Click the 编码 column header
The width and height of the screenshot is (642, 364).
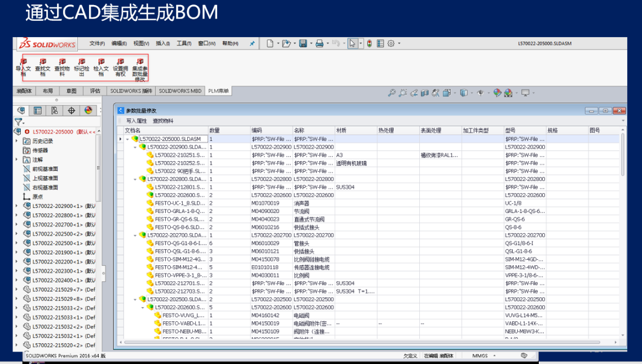tap(271, 131)
